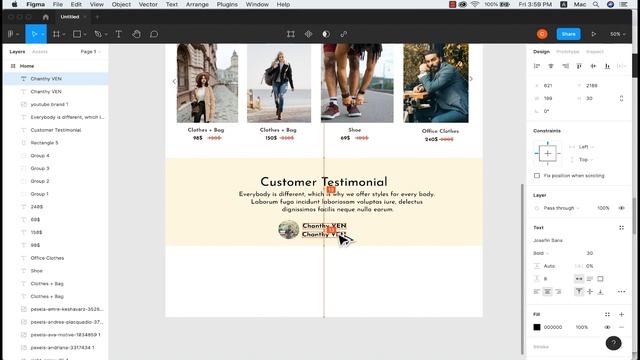Screen dimensions: 640x360
Task: Open the Josefin Sans font family dropdown
Action: tap(548, 240)
